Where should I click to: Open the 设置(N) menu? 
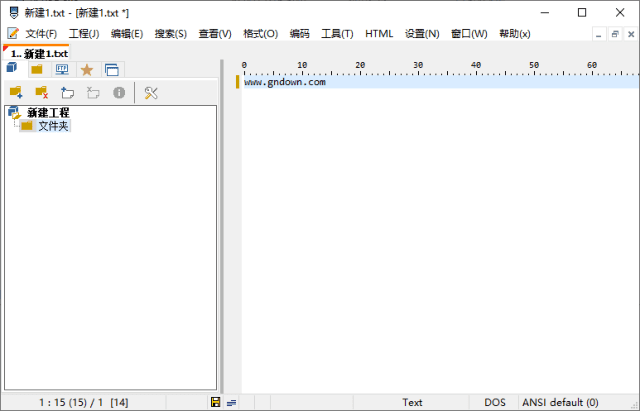[421, 34]
